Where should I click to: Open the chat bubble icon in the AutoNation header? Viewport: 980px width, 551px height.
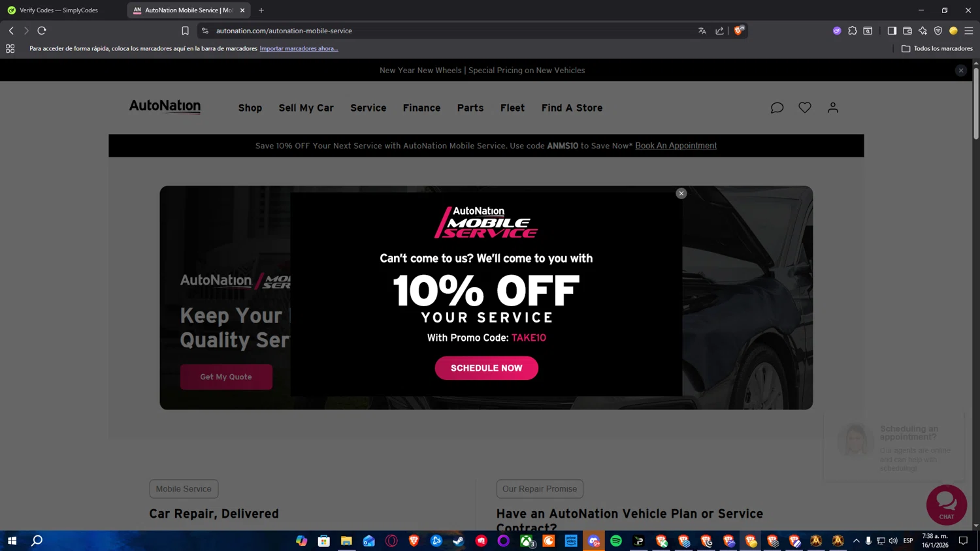777,108
